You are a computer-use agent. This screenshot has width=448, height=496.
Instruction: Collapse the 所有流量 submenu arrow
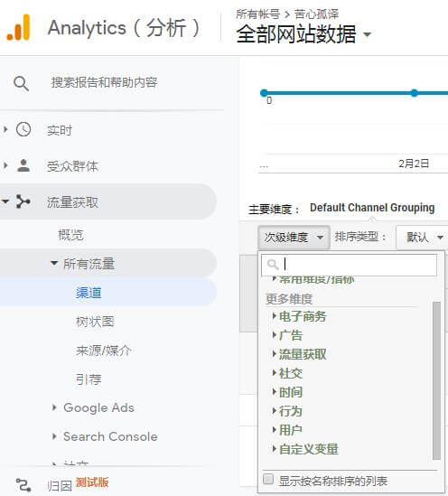[54, 263]
